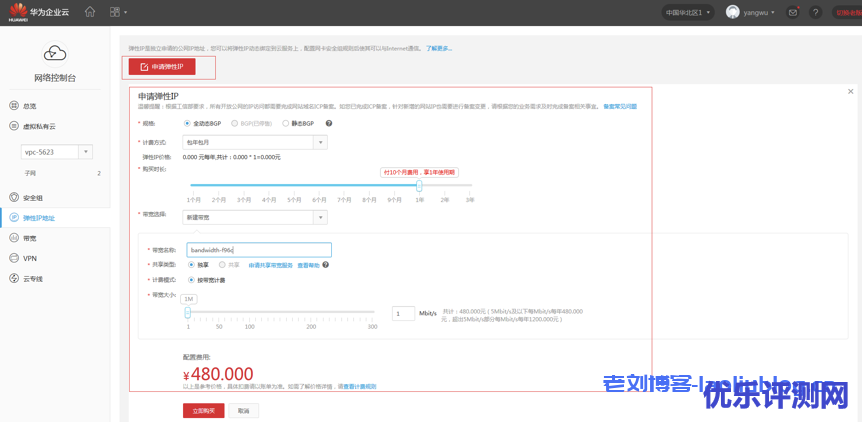Viewport: 862px width, 422px height.
Task: Open the service list grid icon
Action: click(x=116, y=12)
